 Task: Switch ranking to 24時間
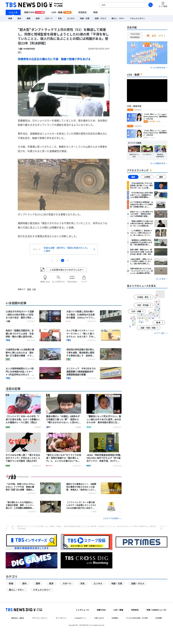click(x=147, y=177)
